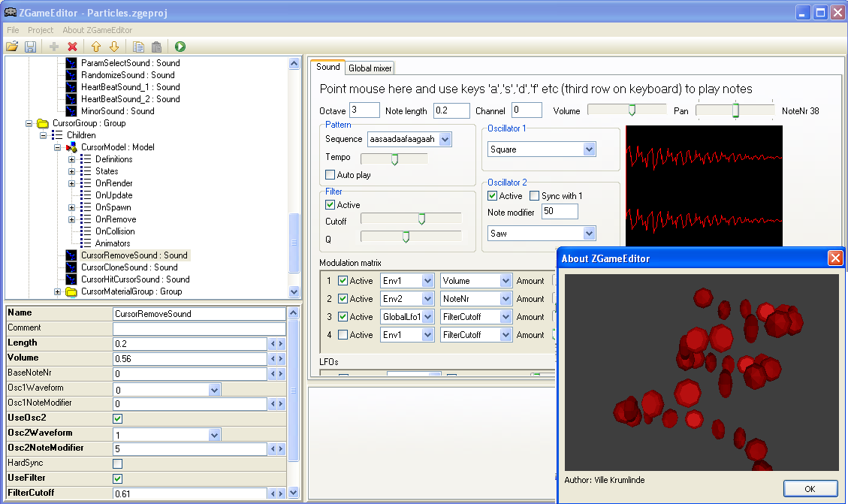
Task: Click the Add component plus icon
Action: [x=54, y=47]
